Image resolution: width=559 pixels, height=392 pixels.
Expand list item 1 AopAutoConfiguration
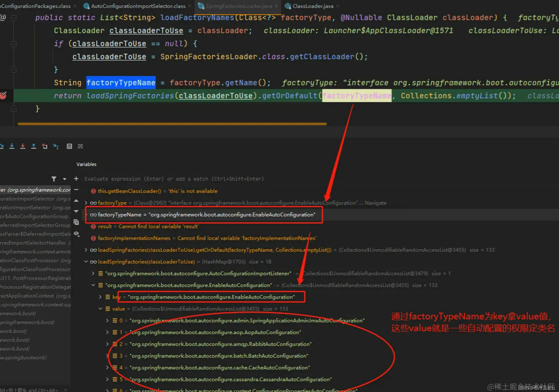coord(107,332)
